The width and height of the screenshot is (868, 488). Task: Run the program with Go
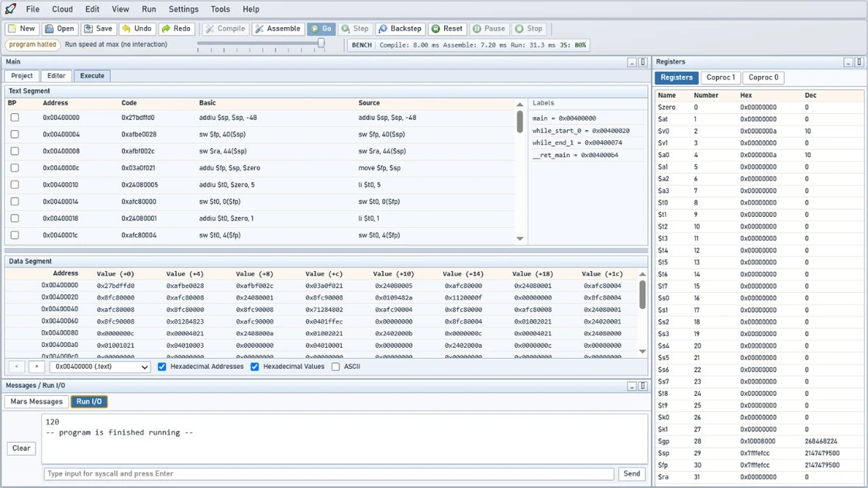coord(321,29)
